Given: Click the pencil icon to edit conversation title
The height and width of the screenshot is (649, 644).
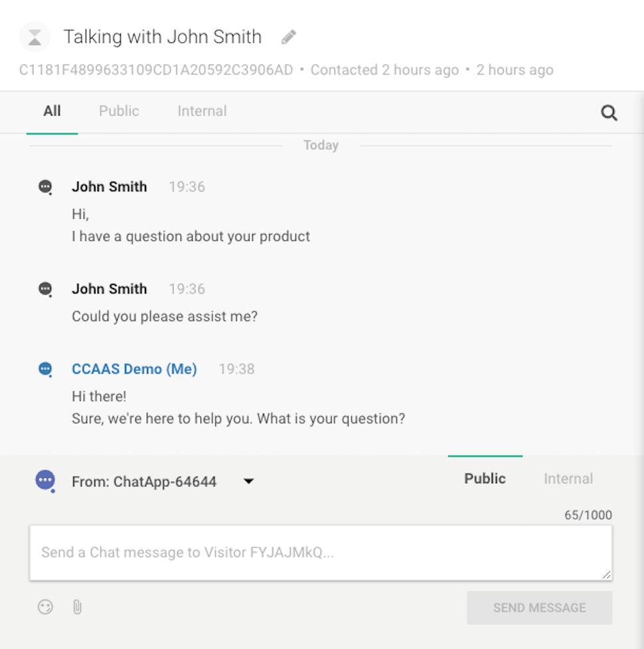Looking at the screenshot, I should (x=288, y=37).
